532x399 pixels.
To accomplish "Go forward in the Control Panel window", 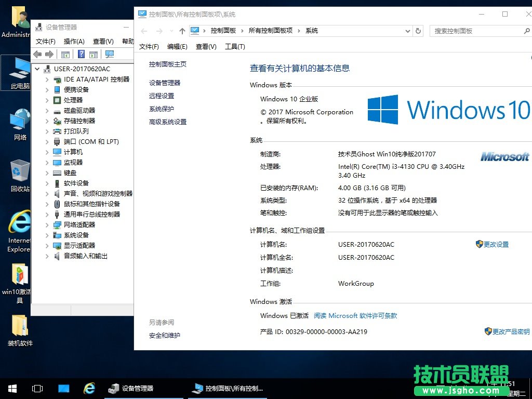I will [x=159, y=31].
